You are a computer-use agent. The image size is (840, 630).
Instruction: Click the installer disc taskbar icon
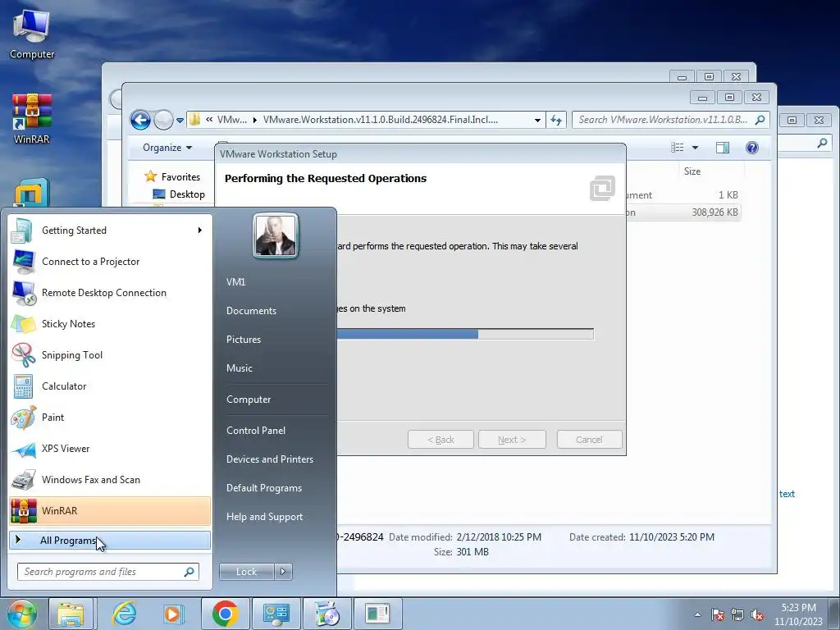[x=326, y=614]
